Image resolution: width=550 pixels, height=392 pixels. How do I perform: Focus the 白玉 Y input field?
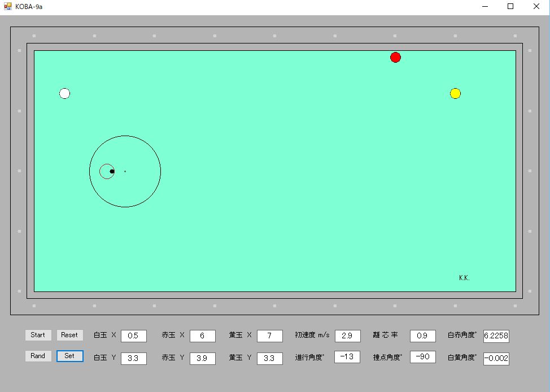tap(134, 358)
